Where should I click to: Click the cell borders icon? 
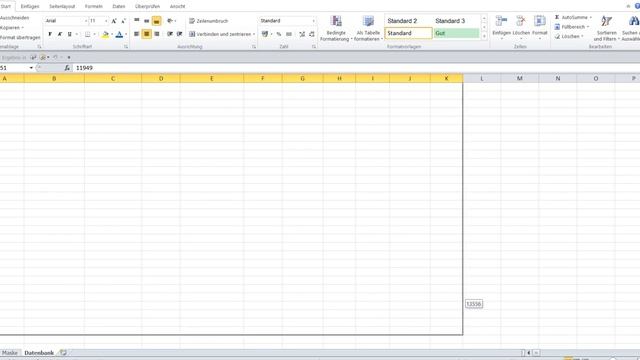[x=87, y=34]
